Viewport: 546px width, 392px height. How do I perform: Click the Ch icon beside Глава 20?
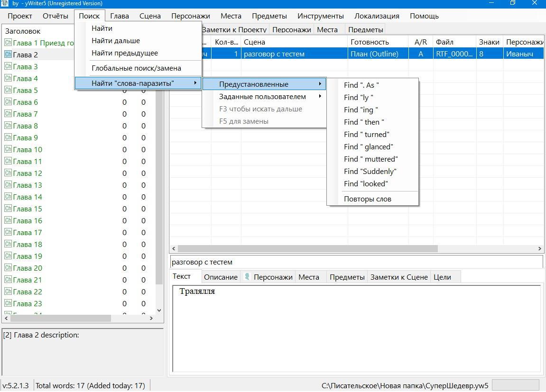point(8,268)
